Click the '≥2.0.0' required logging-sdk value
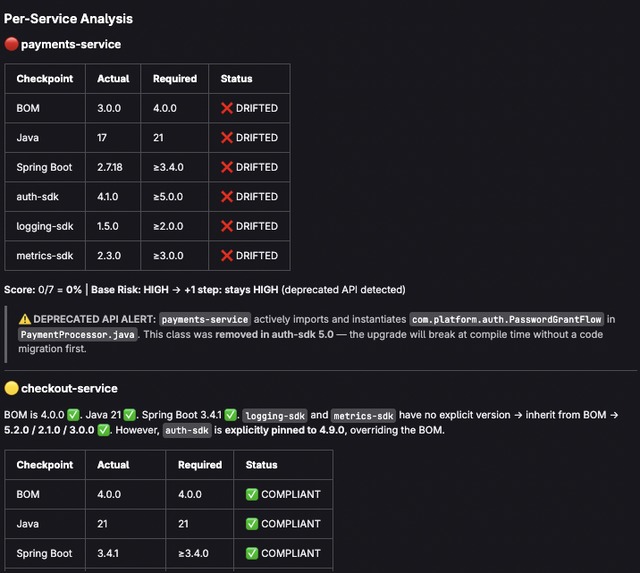 point(168,226)
